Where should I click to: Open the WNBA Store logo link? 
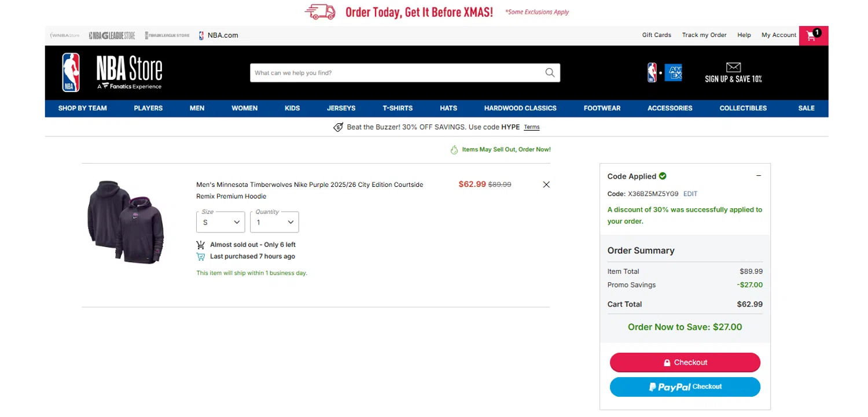click(65, 35)
